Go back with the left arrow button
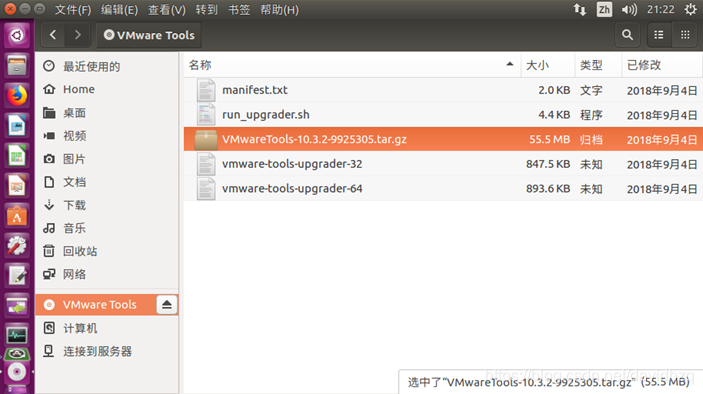This screenshot has height=394, width=703. click(53, 35)
